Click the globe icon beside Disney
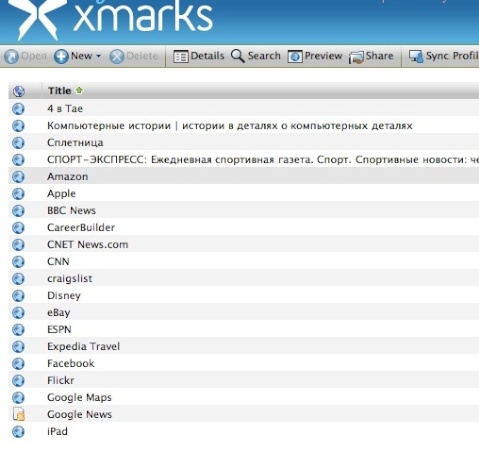 (18, 296)
